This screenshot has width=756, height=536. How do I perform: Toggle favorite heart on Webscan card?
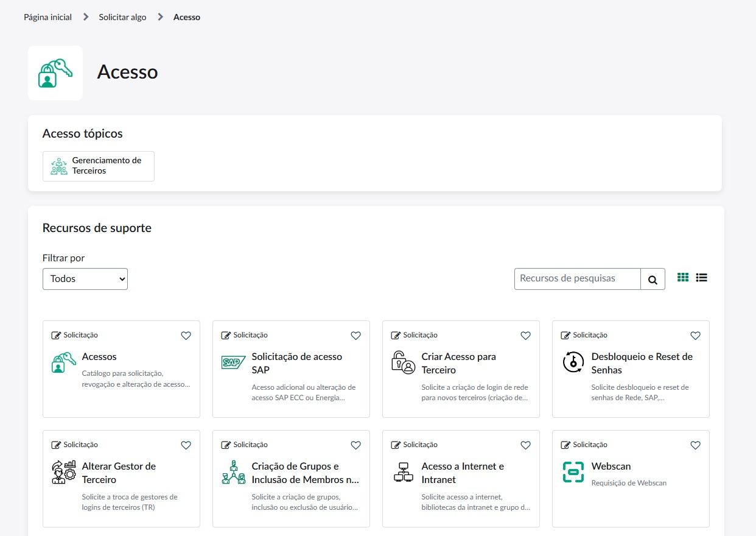(x=696, y=445)
